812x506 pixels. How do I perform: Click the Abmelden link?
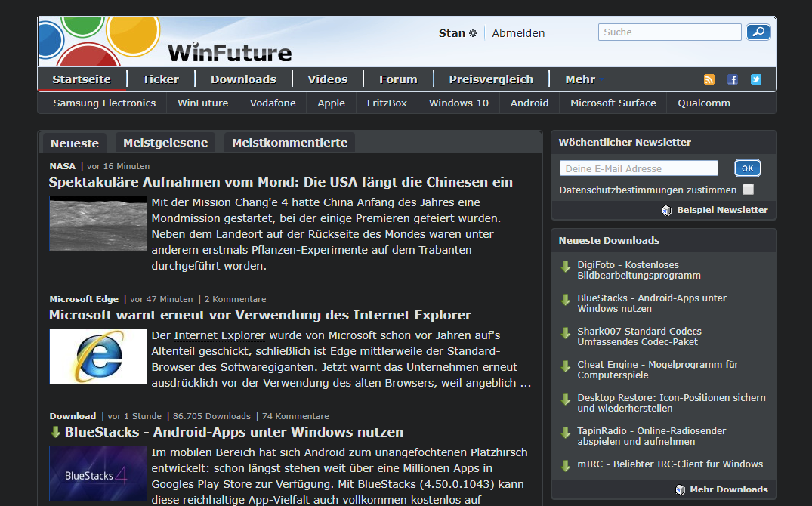518,32
